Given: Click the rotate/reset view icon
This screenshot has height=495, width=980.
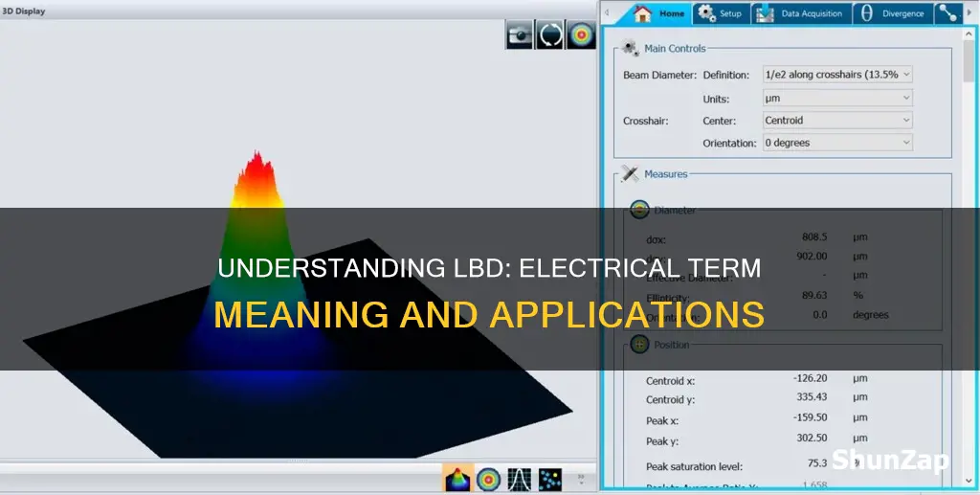Looking at the screenshot, I should pos(549,35).
